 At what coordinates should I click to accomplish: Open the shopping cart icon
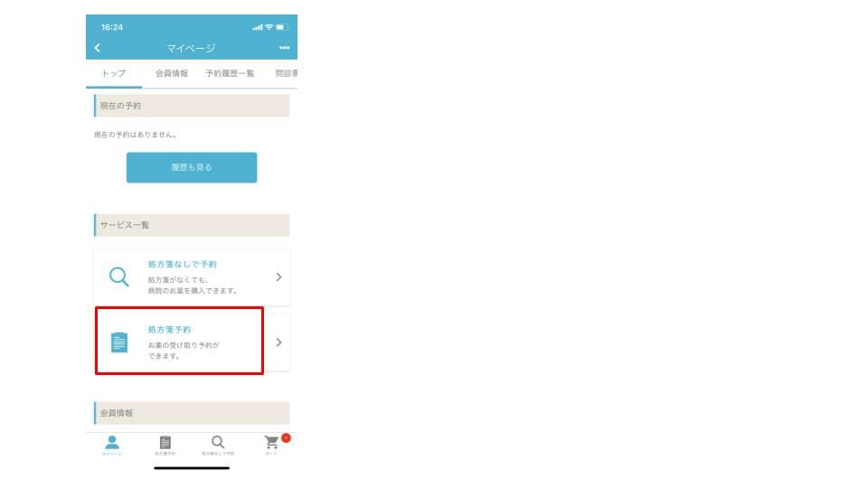(x=271, y=444)
